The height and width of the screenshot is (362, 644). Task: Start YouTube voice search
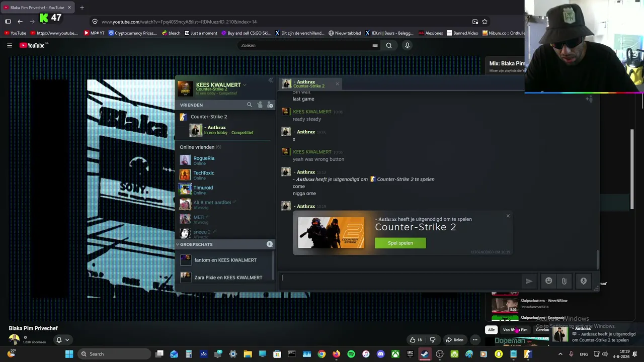point(408,45)
